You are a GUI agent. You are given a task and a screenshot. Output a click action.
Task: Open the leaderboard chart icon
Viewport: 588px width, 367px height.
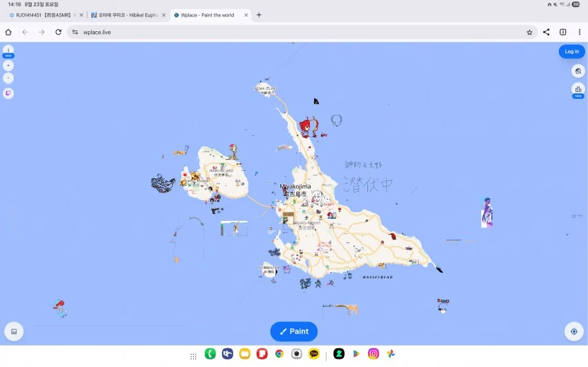(578, 89)
